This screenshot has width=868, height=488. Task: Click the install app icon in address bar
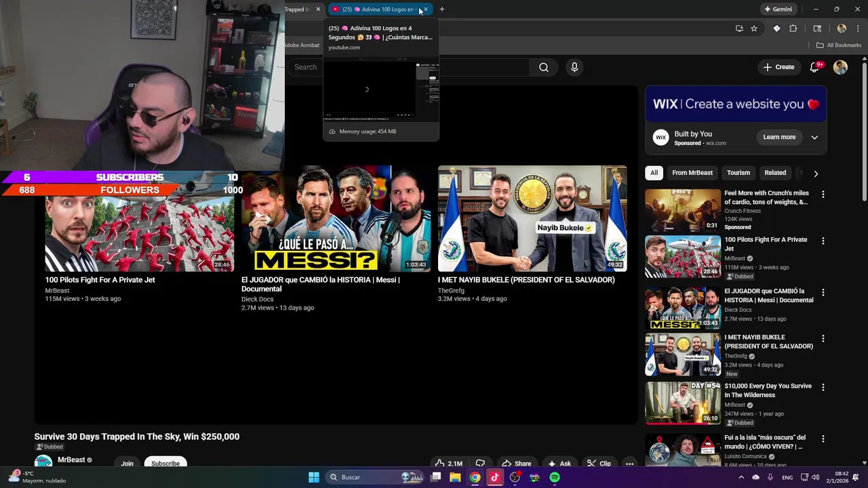click(x=739, y=28)
